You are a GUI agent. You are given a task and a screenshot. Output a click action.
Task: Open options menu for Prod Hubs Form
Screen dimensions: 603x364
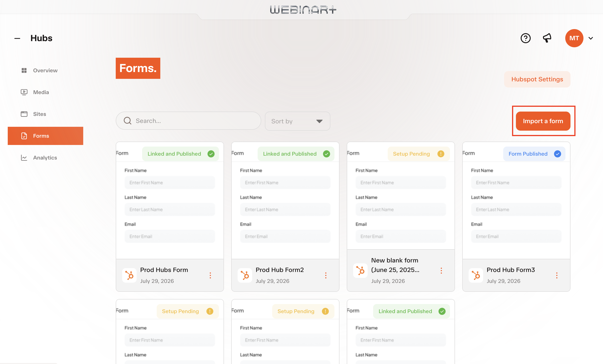click(x=210, y=275)
